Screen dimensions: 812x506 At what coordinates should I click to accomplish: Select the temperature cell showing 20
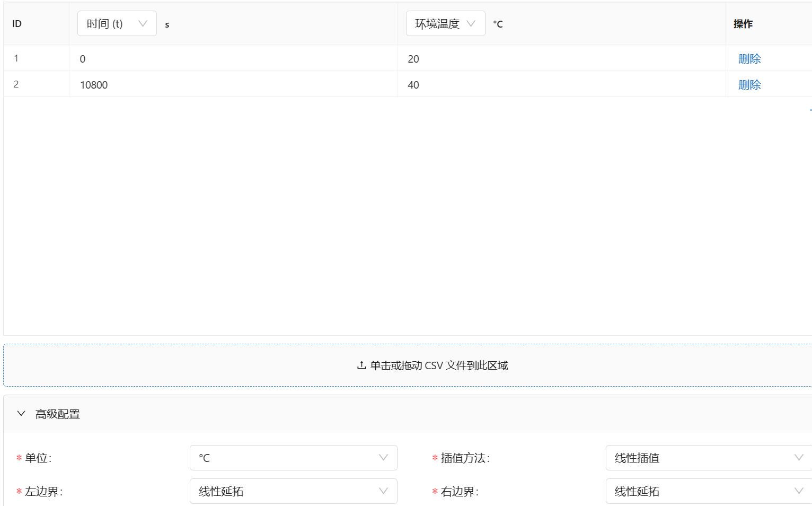point(561,58)
